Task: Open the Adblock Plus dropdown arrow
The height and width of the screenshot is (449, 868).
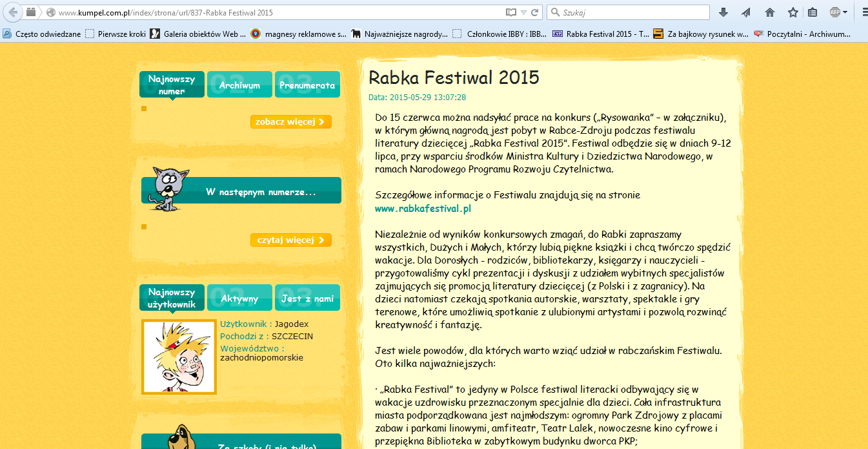Action: click(845, 12)
